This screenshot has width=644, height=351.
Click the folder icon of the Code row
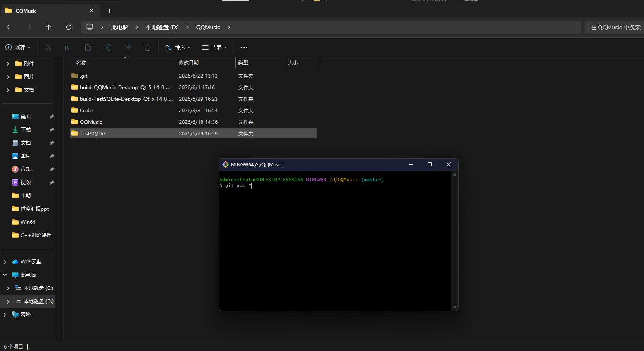[75, 110]
